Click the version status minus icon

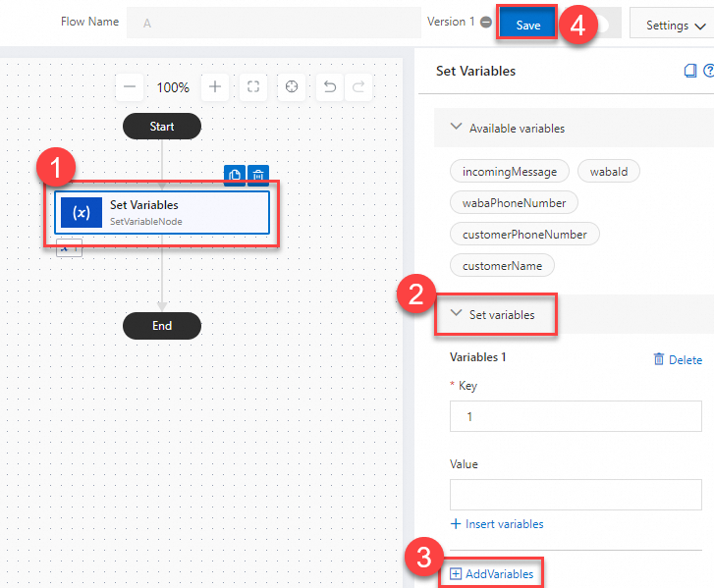pos(486,22)
